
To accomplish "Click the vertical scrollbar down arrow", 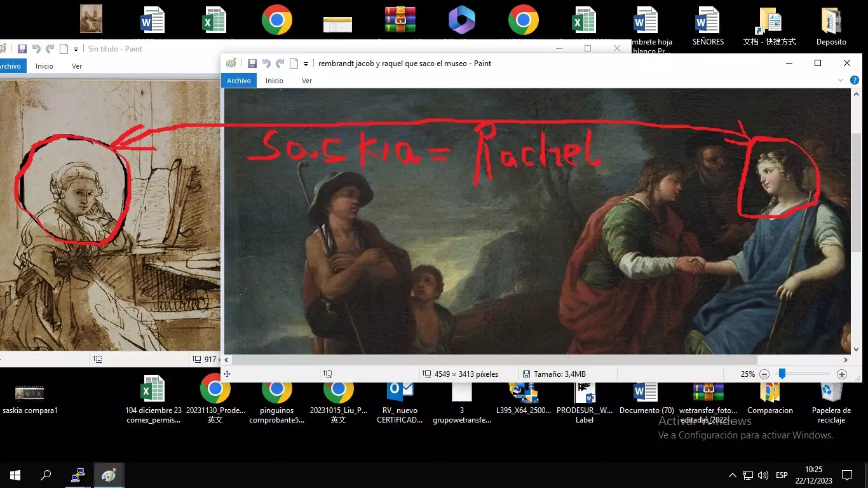I will [856, 349].
